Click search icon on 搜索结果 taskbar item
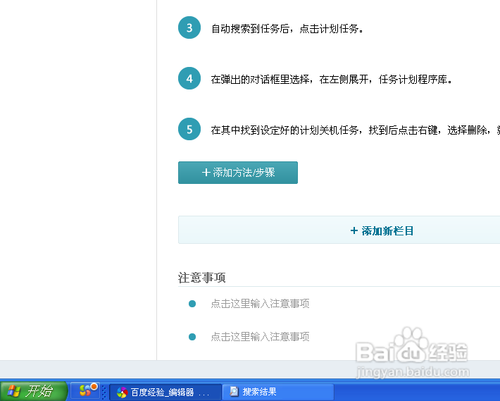Screen dimensions: 500x401 pos(234,391)
